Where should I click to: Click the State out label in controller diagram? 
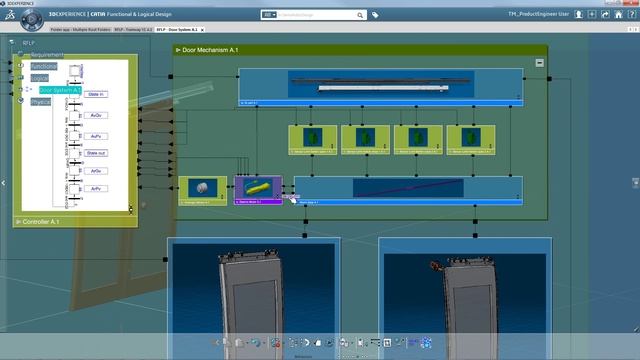(x=96, y=153)
